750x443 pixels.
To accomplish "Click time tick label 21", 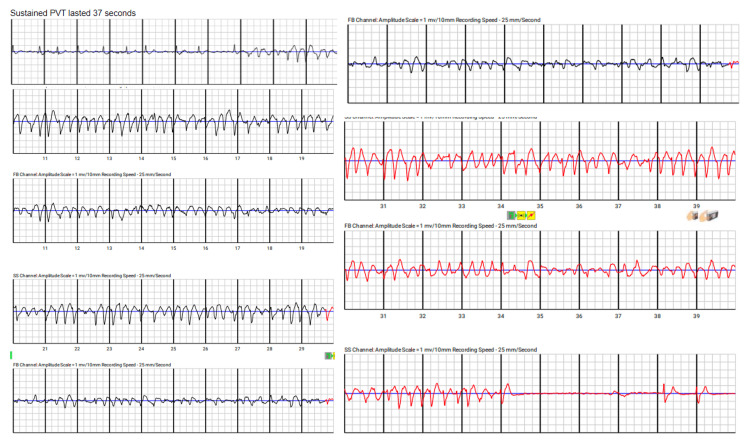I will click(45, 349).
